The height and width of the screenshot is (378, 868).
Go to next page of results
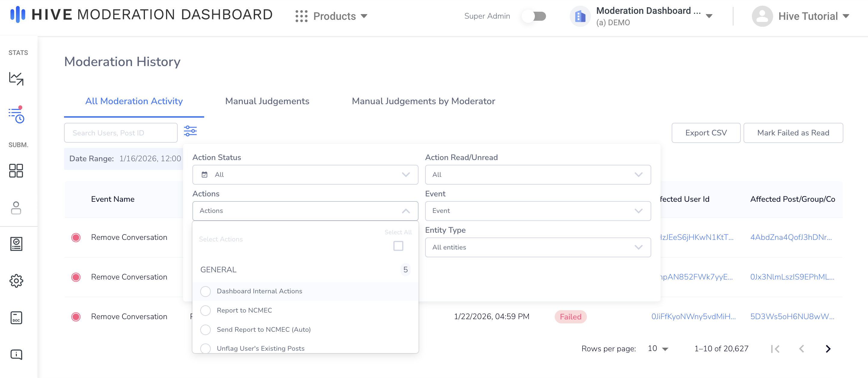(x=828, y=349)
